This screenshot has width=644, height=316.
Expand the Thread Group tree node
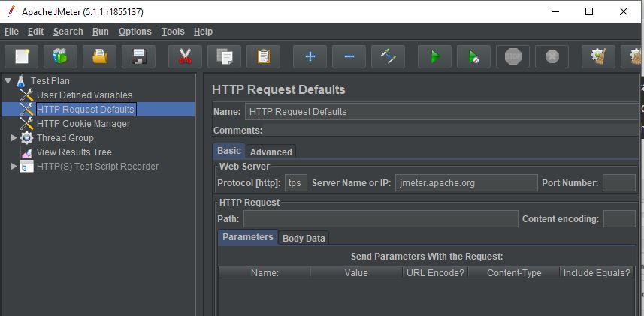pyautogui.click(x=14, y=138)
